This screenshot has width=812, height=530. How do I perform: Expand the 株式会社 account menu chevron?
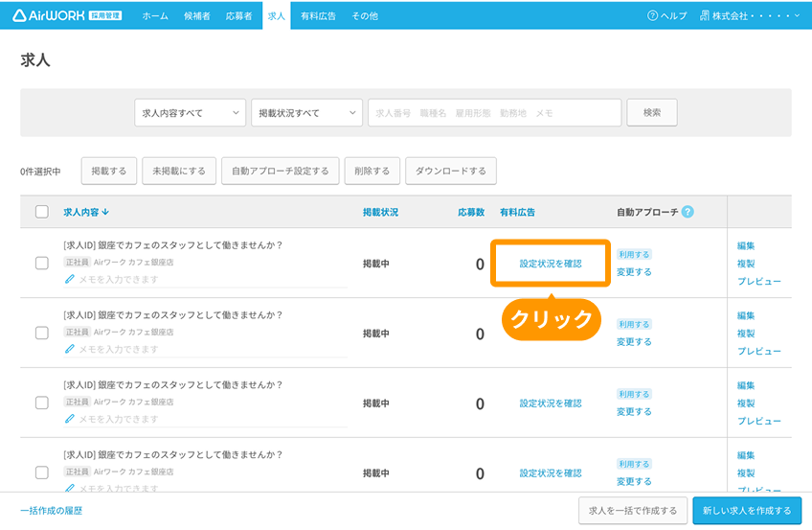tap(797, 16)
